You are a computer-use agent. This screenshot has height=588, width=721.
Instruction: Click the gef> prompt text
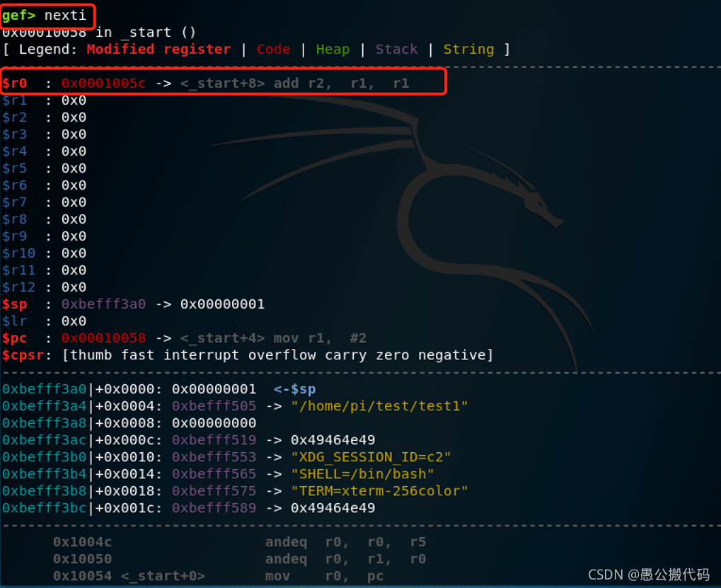click(19, 16)
